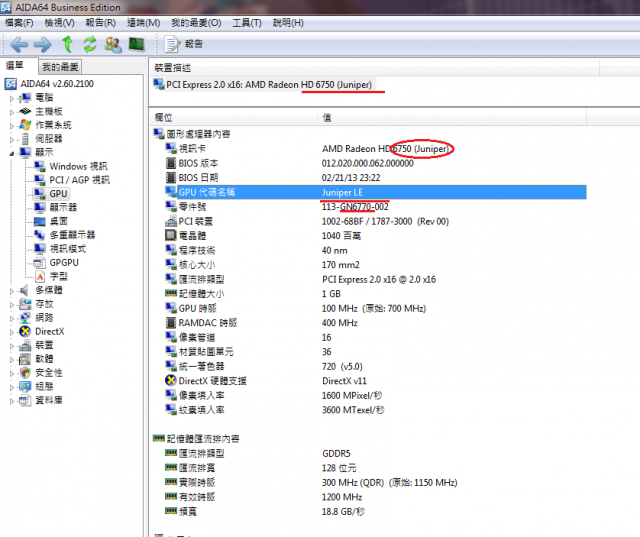Open the 我的最愛(O) menu
The image size is (640, 537).
196,23
